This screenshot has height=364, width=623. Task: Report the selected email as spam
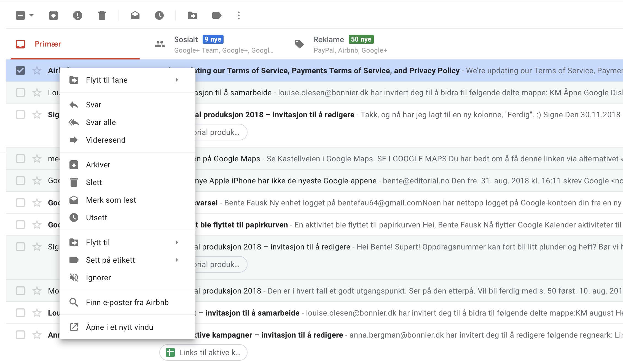tap(77, 15)
